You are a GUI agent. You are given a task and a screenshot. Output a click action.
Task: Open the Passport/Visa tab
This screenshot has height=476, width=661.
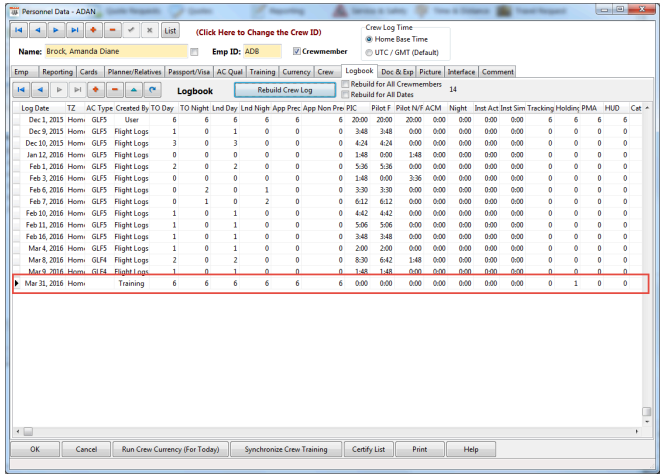point(189,72)
